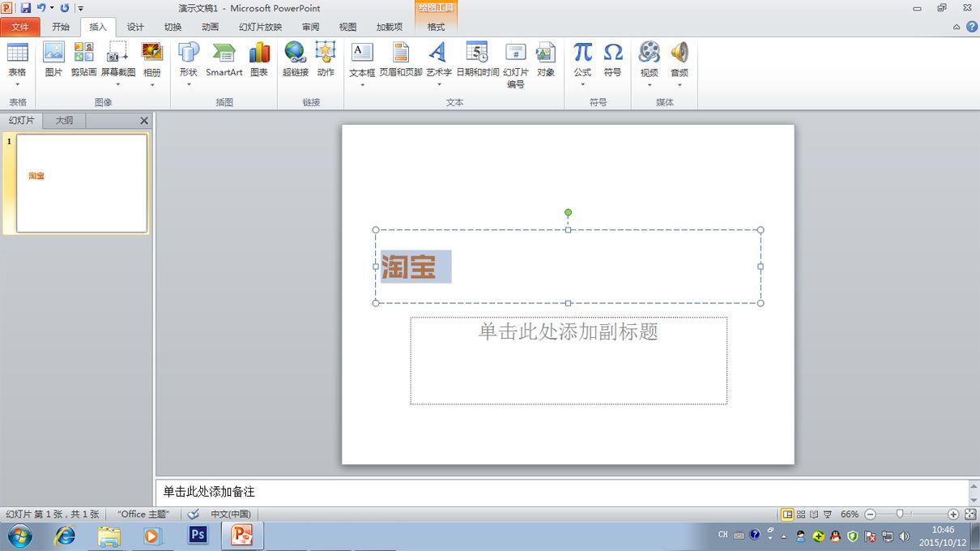Expand the 形状 dropdown arrow

(x=189, y=84)
